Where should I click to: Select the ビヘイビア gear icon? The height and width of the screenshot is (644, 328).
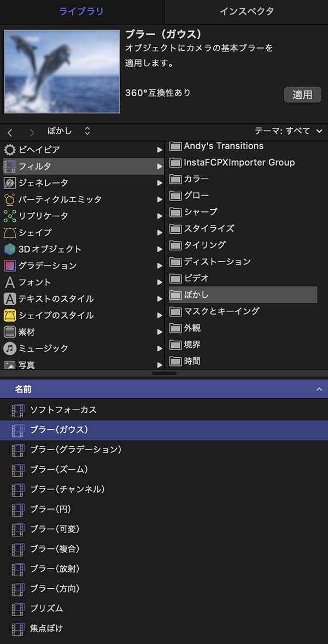[x=10, y=150]
